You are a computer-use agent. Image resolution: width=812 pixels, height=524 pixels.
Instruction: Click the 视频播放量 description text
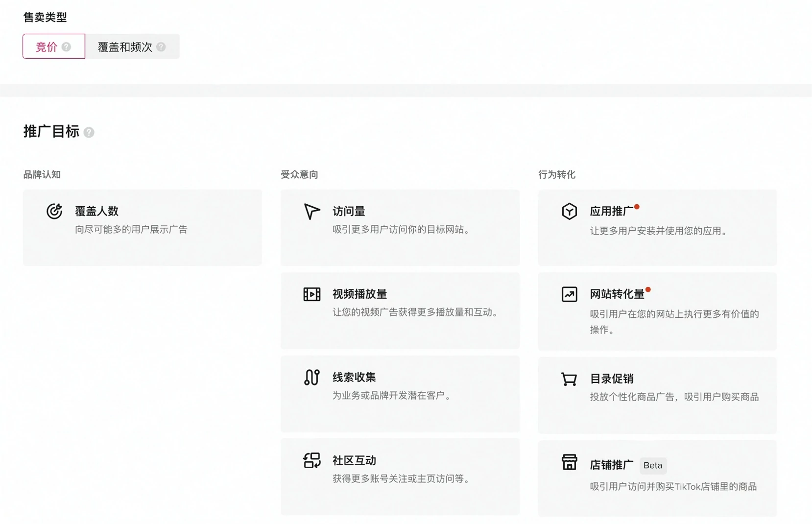point(416,312)
